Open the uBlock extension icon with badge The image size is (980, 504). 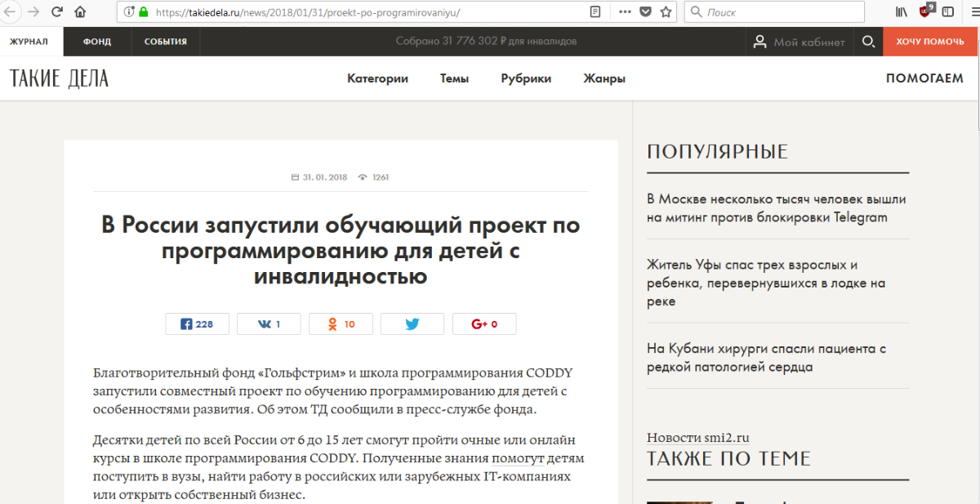[926, 11]
